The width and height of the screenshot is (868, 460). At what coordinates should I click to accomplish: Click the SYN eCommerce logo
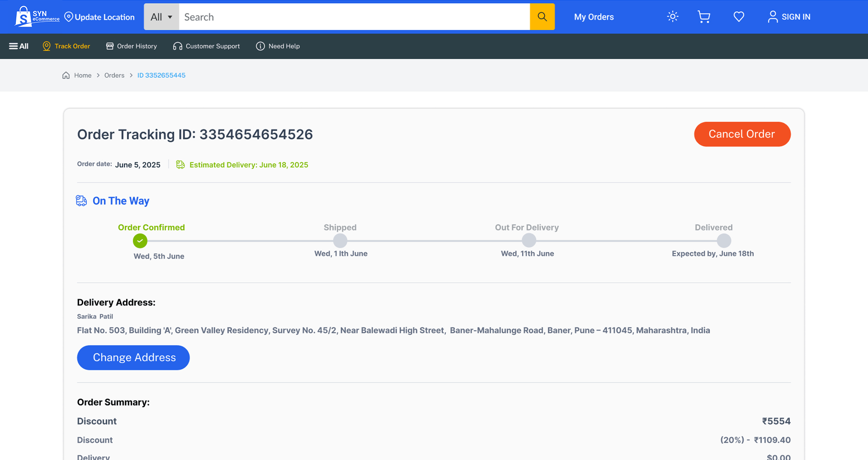click(37, 17)
